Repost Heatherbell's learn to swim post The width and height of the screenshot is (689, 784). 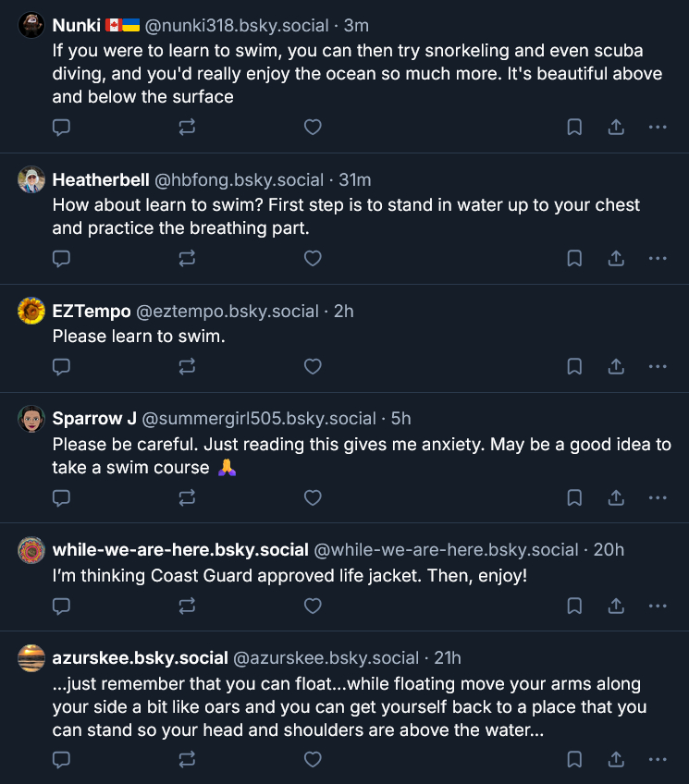click(x=187, y=259)
